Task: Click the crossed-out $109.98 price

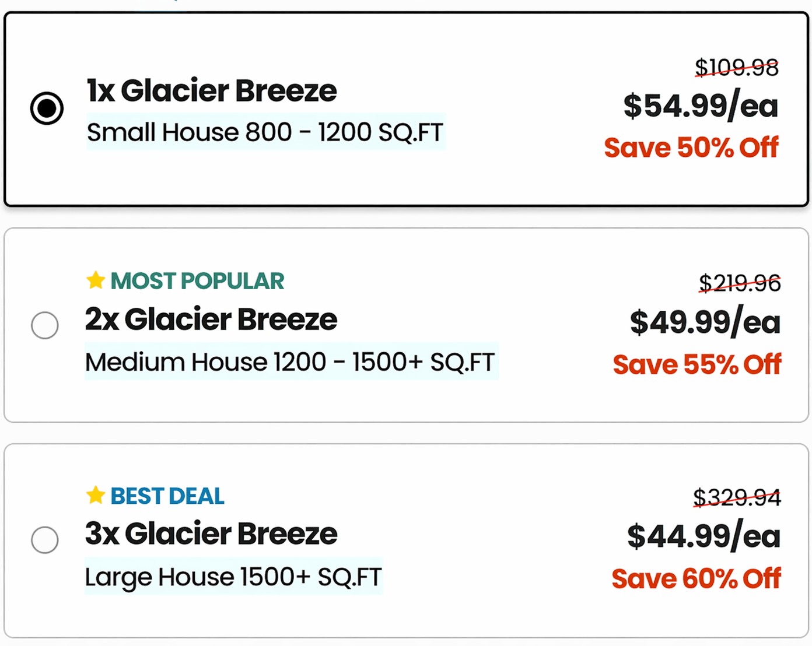Action: pyautogui.click(x=736, y=67)
